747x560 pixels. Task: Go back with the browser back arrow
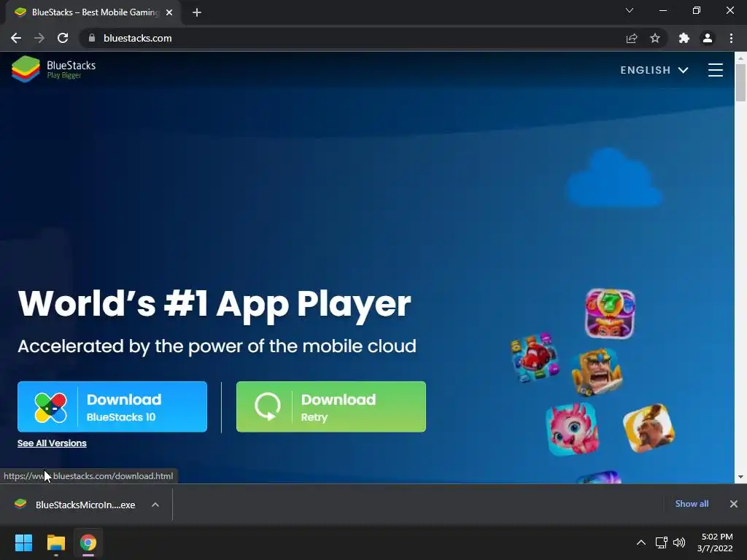click(x=16, y=38)
